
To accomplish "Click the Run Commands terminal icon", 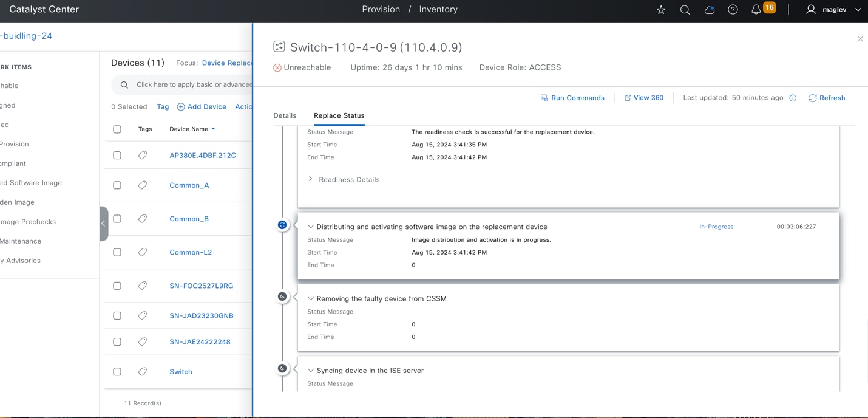I will [x=544, y=98].
